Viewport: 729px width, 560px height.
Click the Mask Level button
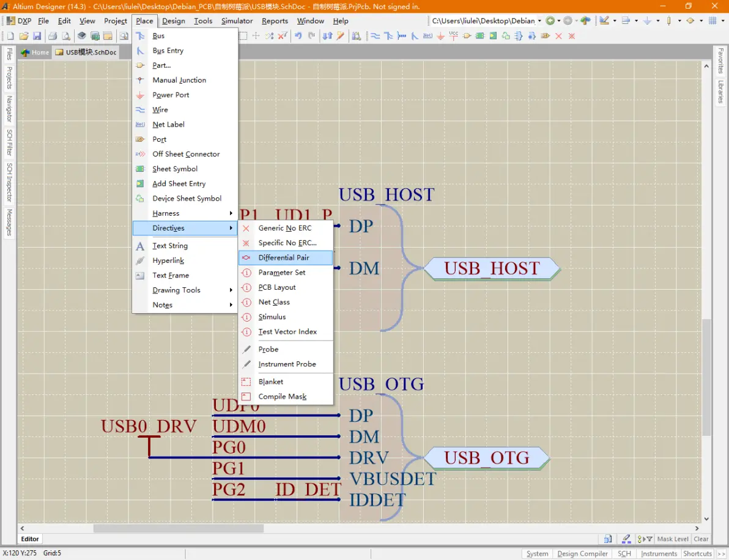[x=672, y=539]
